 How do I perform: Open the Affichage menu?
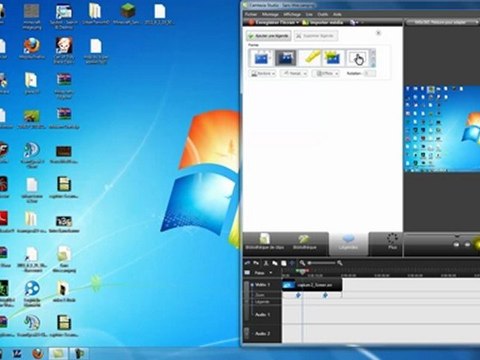(292, 14)
